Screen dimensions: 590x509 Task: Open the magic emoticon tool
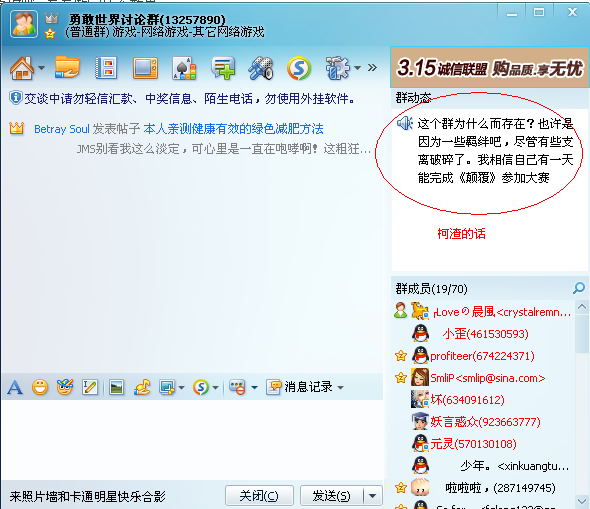pyautogui.click(x=65, y=387)
